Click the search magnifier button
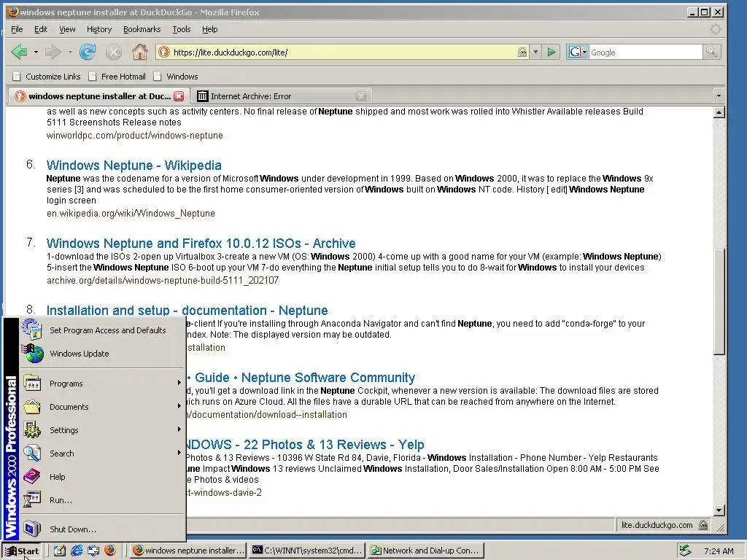This screenshot has height=560, width=747. (x=711, y=52)
